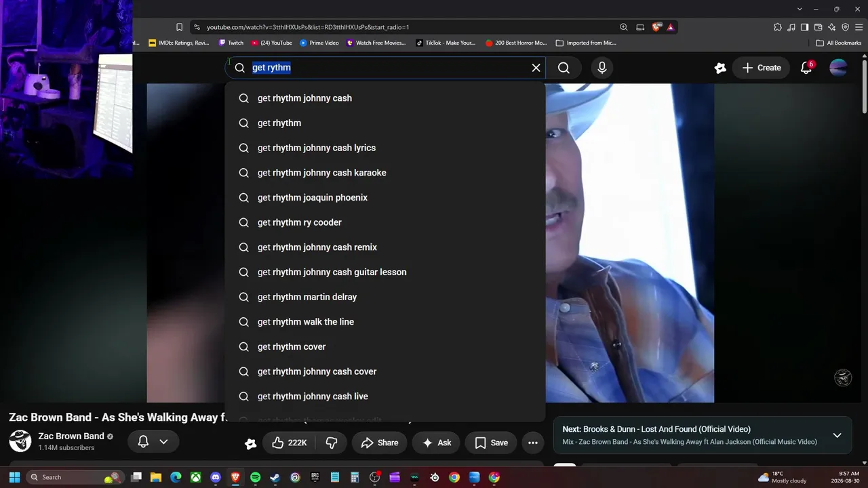Choose 'get rhythm walk the line' suggestion
Image resolution: width=868 pixels, height=488 pixels.
[x=385, y=322]
